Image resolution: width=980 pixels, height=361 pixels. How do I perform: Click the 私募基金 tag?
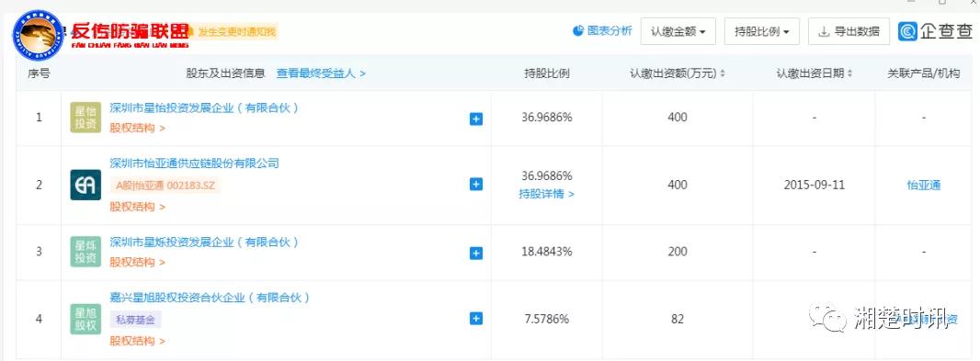136,320
